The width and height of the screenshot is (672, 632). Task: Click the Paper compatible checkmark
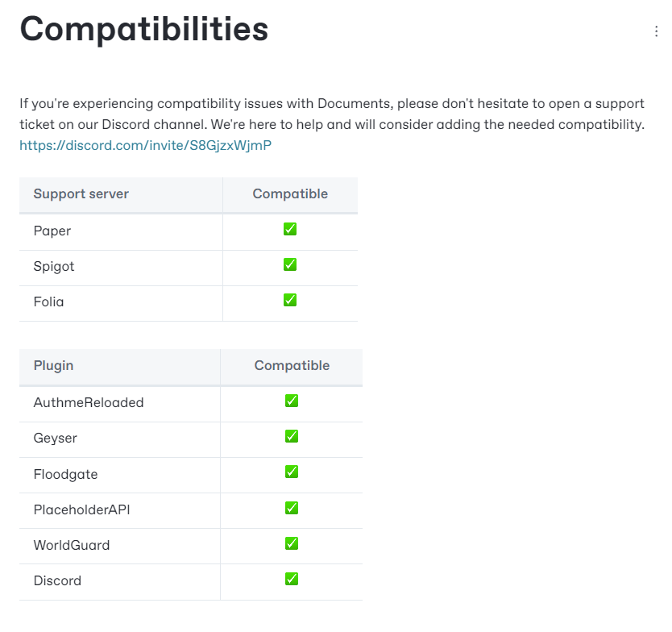coord(290,229)
